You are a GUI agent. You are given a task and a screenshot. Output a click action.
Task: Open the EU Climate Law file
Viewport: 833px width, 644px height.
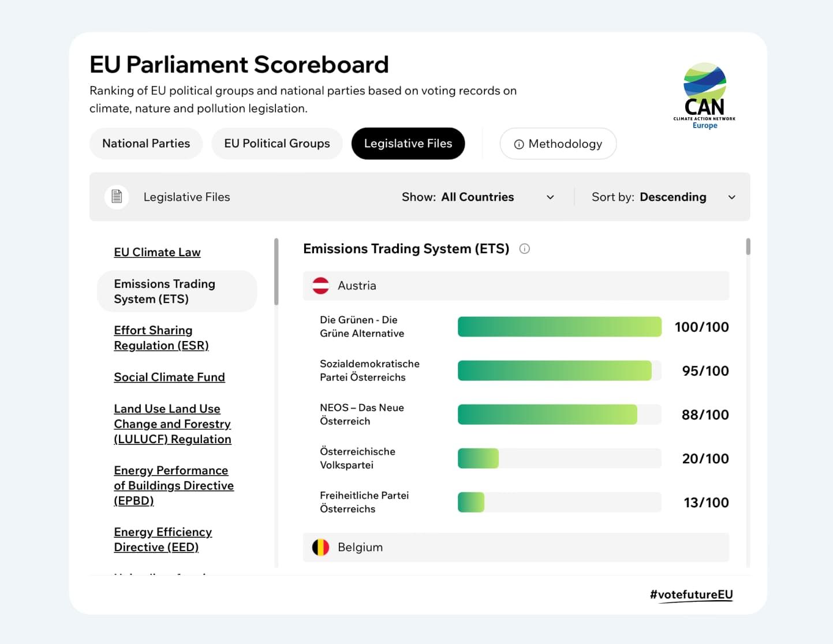click(x=157, y=252)
